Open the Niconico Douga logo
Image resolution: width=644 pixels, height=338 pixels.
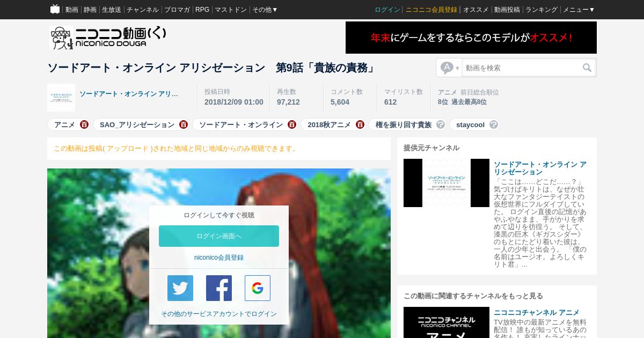coord(108,38)
